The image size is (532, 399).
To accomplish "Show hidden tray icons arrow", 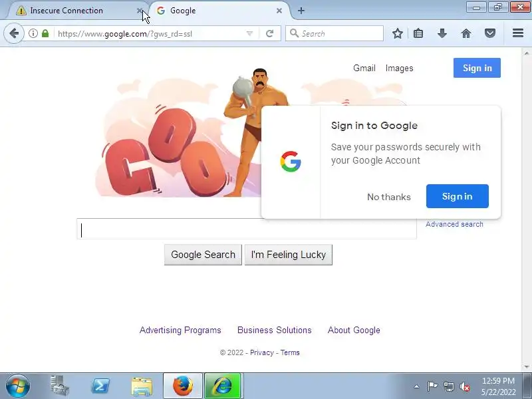I will click(x=416, y=386).
